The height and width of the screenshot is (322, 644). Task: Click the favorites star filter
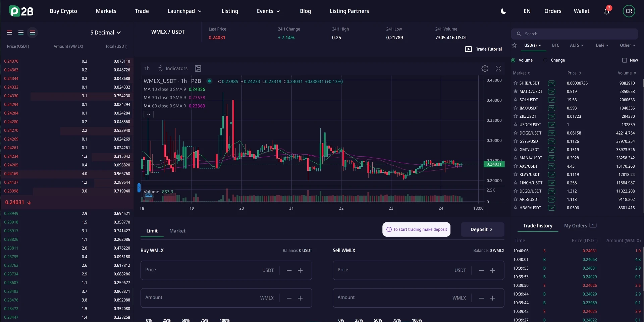tap(515, 45)
